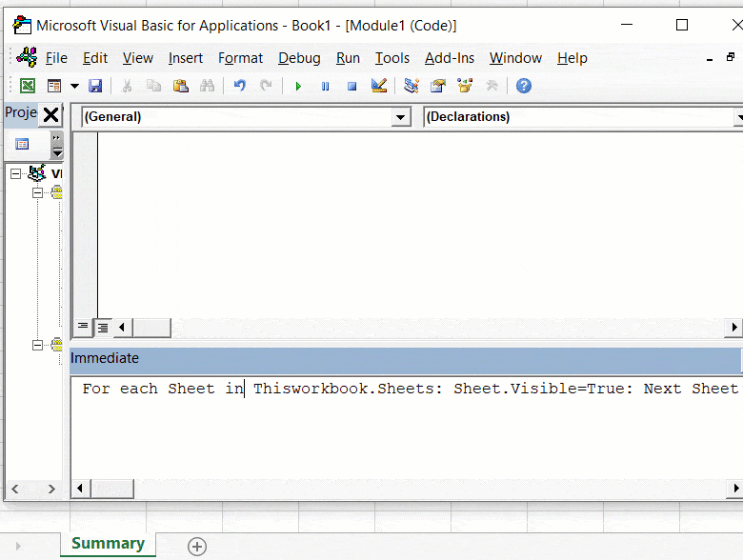Open Object Browser toolbar icon
This screenshot has width=743, height=560.
coord(465,86)
